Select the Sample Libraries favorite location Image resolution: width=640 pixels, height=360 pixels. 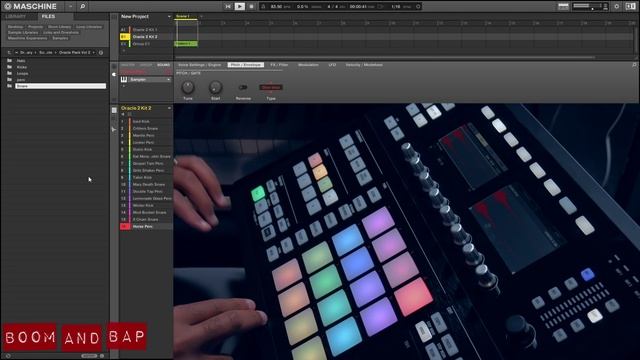[x=23, y=33]
